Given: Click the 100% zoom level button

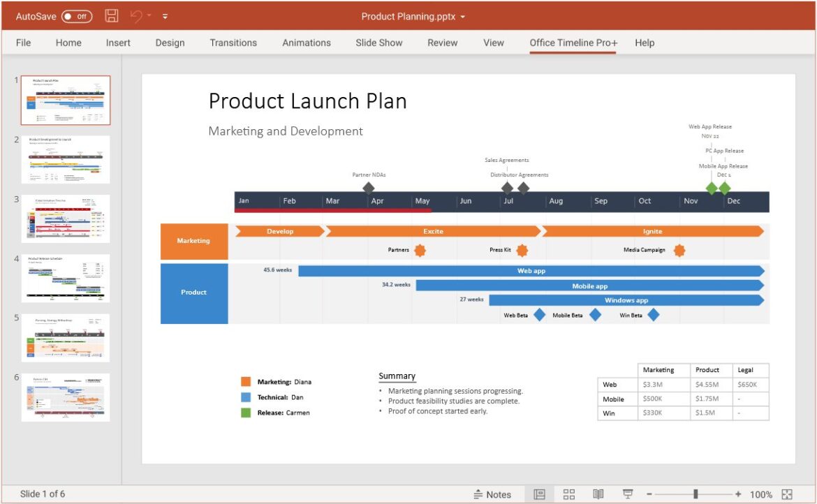Looking at the screenshot, I should 763,494.
